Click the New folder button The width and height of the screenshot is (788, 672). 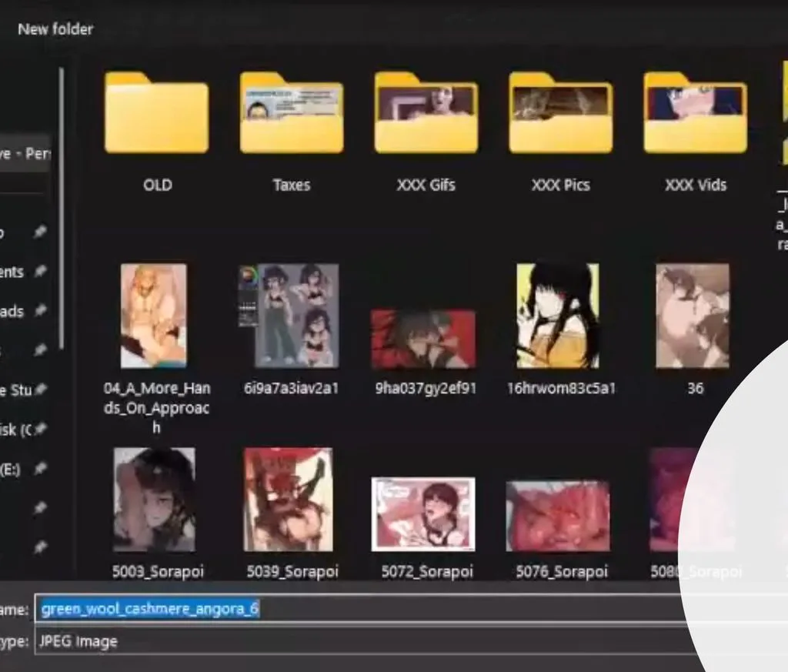point(55,29)
